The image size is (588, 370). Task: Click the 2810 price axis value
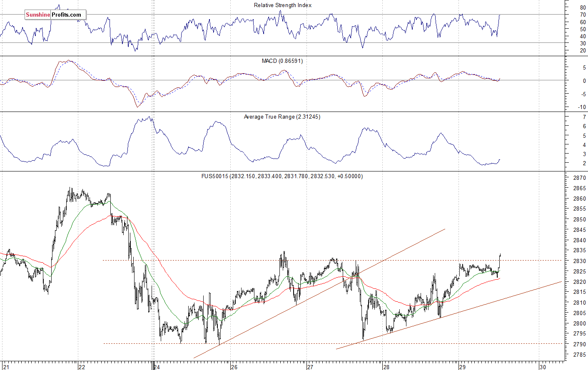pos(579,303)
